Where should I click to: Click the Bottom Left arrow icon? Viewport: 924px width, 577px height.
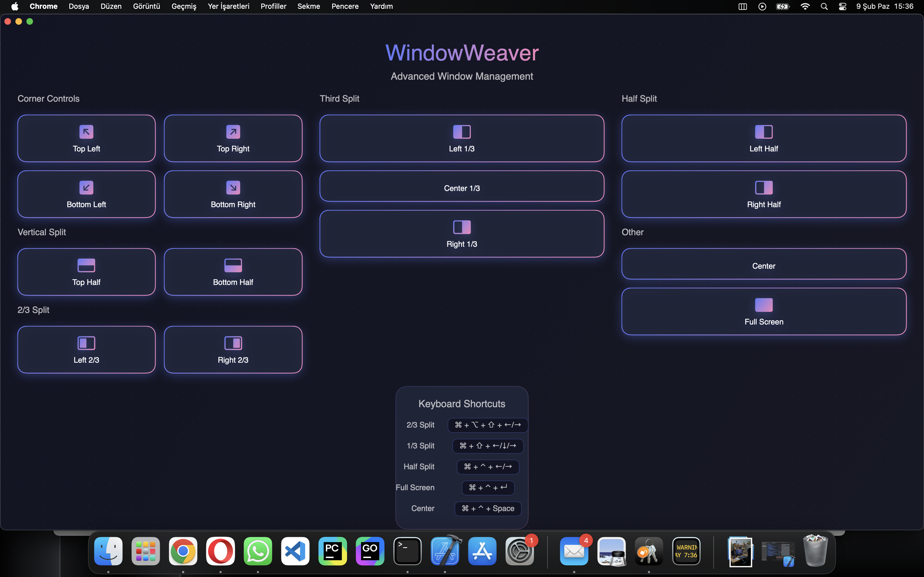[x=86, y=188]
